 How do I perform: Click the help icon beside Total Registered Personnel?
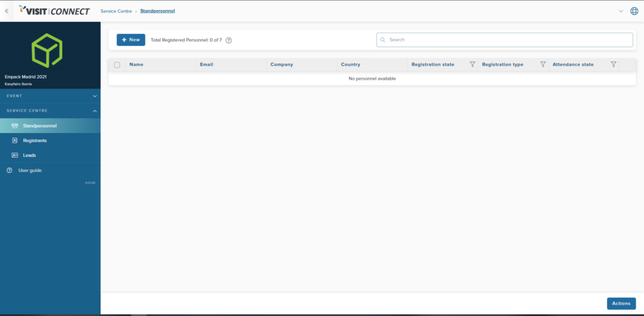pos(229,40)
